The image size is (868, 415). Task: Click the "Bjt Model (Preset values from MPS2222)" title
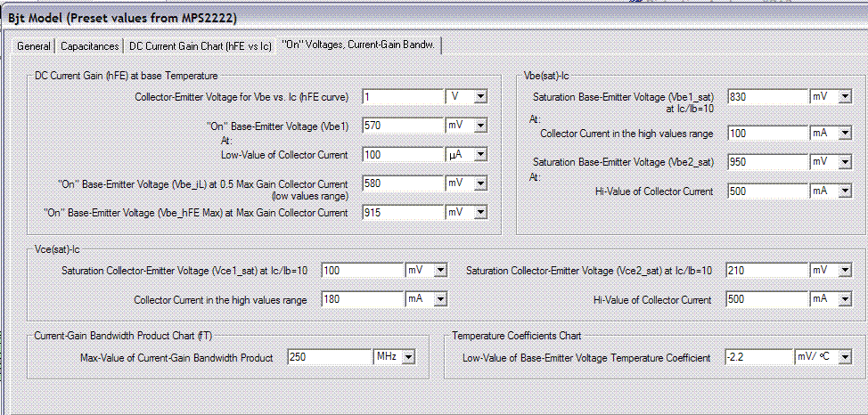click(122, 19)
